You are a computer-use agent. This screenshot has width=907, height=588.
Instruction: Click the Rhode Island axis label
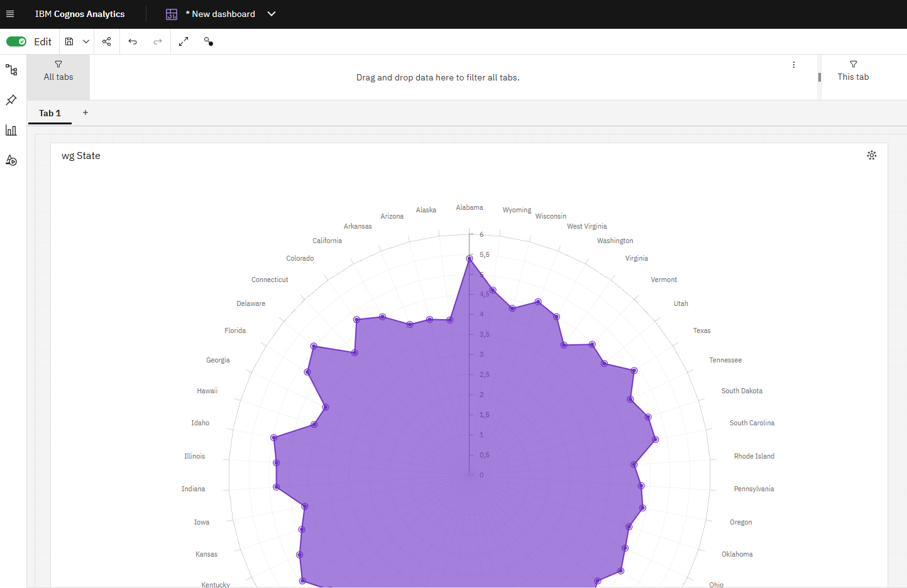tap(754, 456)
